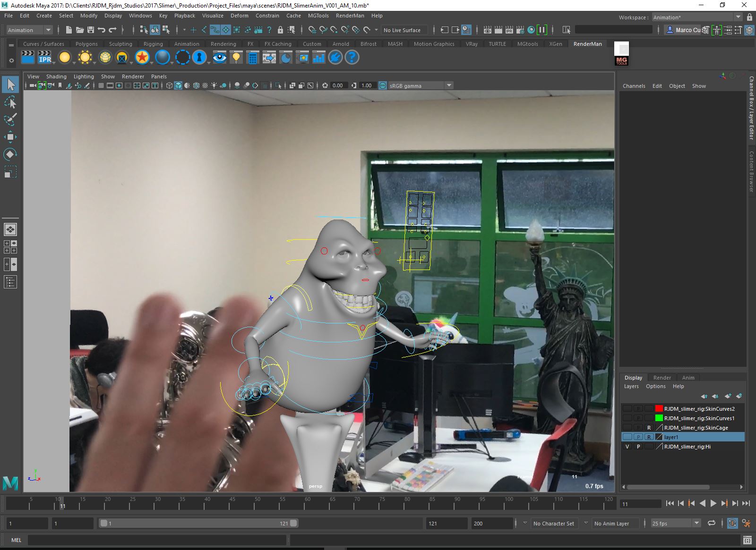
Task: Open Layers menu in Layer Editor
Action: pos(631,386)
